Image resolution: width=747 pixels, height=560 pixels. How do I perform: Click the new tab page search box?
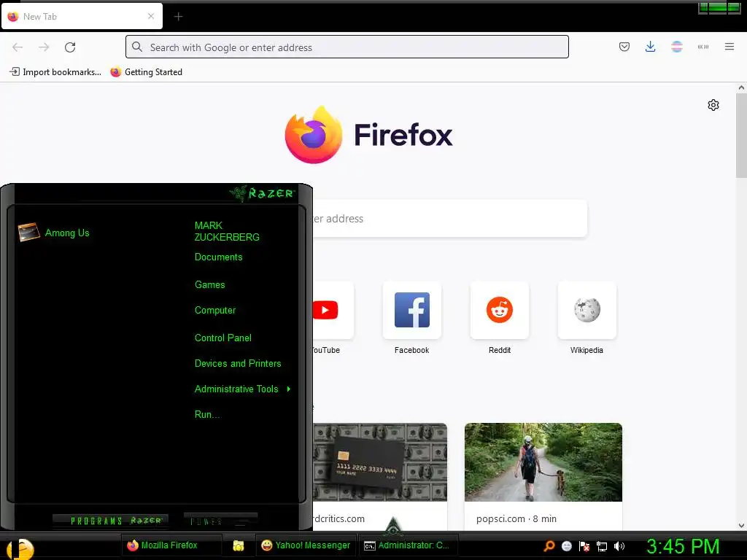tap(449, 219)
